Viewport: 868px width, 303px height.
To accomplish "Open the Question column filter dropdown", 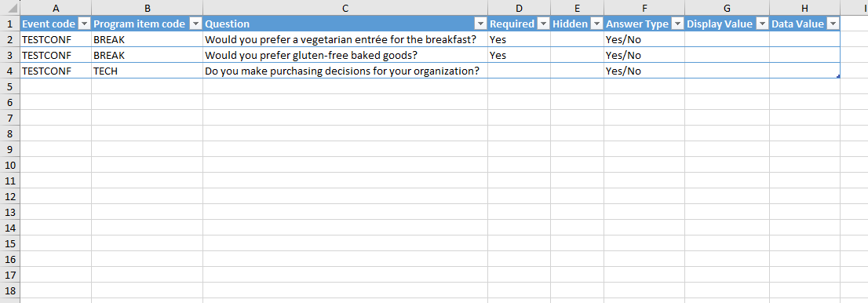I will point(480,24).
